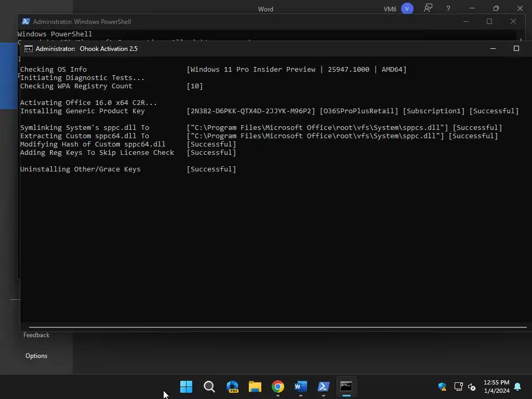Switch to PowerShell via taskbar icon
Viewport: 532px width, 399px height.
click(x=323, y=387)
